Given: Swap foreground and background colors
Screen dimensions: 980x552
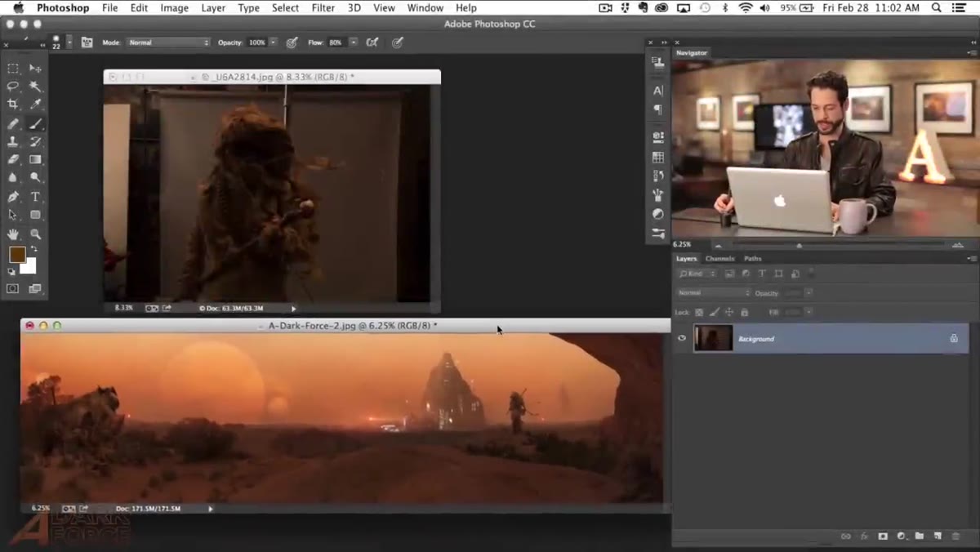Looking at the screenshot, I should (x=34, y=249).
